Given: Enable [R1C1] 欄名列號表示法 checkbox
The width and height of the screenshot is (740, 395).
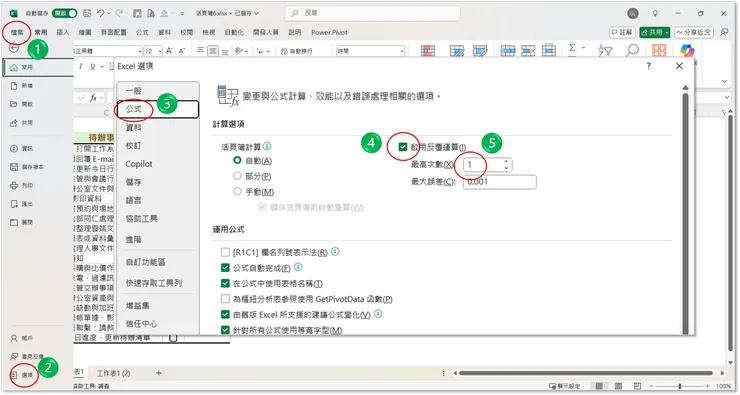Looking at the screenshot, I should (226, 252).
